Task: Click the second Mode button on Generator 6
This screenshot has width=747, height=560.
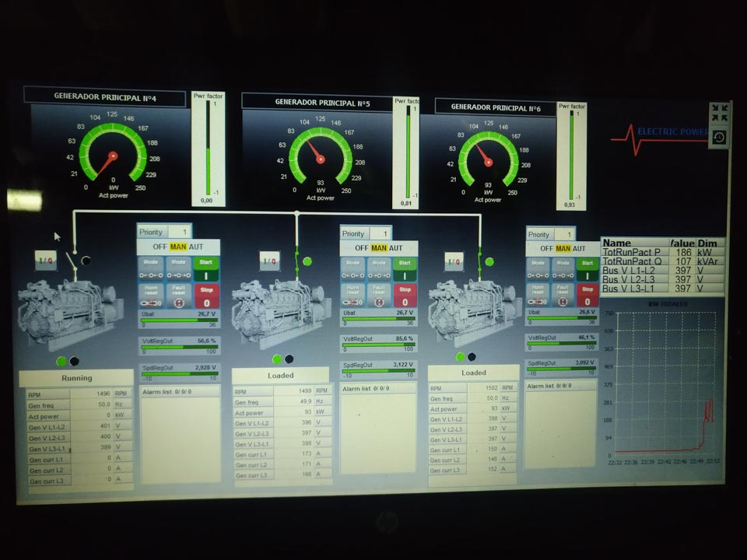Action: pyautogui.click(x=561, y=268)
